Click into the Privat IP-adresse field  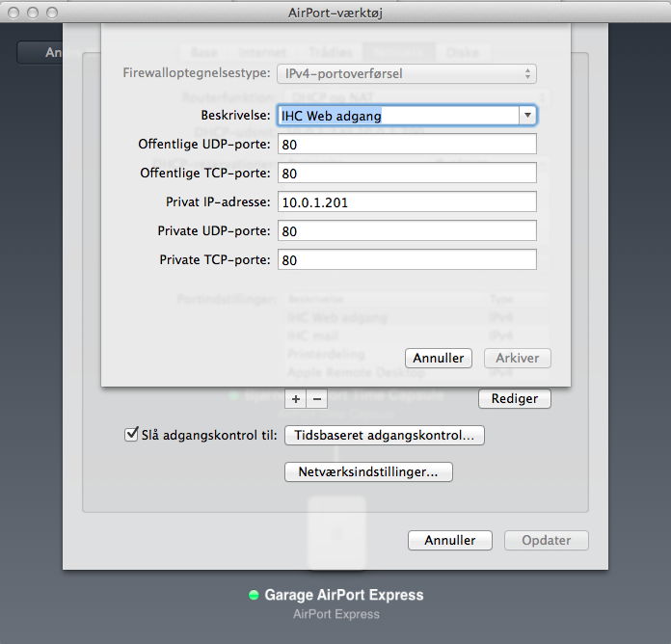[406, 202]
